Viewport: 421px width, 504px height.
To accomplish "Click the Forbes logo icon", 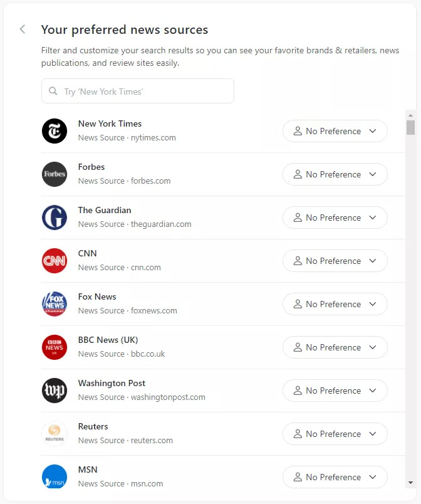I will [x=55, y=174].
